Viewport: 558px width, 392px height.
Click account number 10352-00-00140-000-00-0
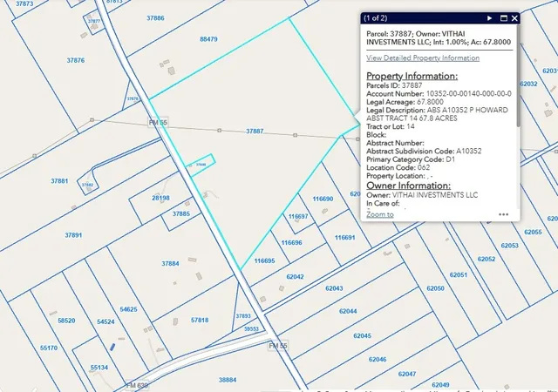469,94
